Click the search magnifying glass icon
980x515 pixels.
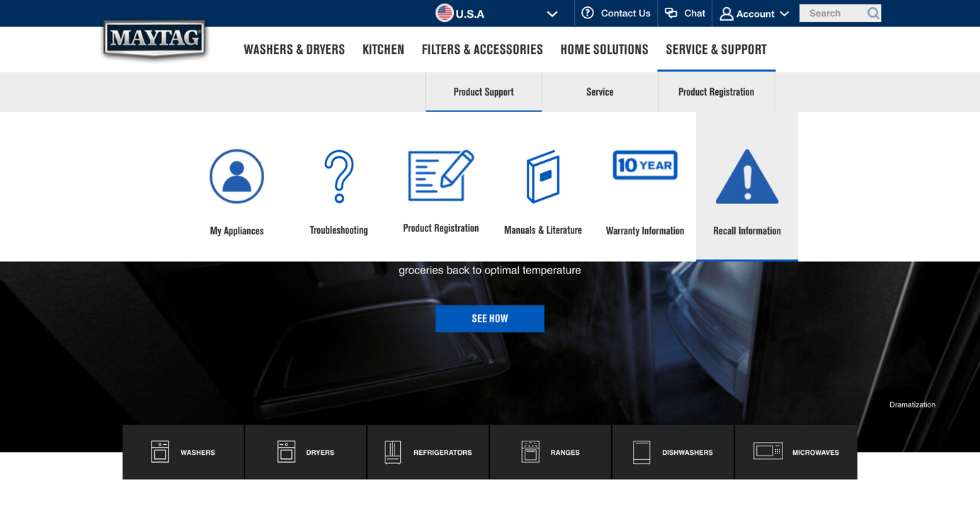873,13
